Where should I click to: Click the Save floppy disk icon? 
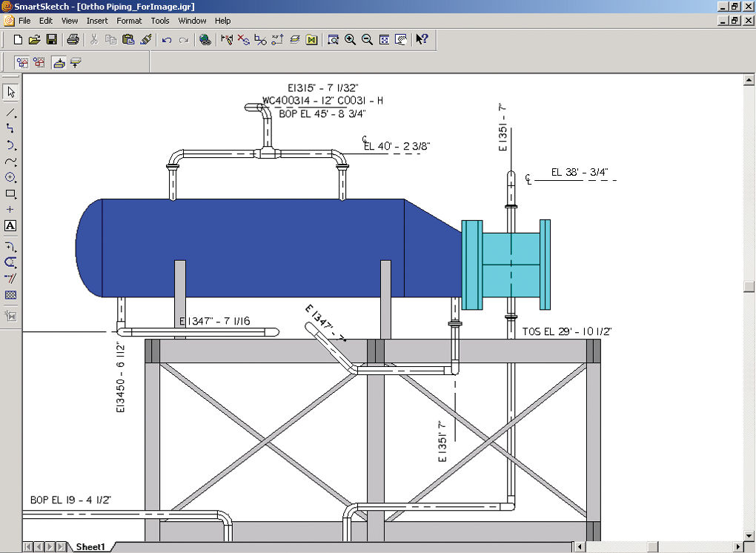point(52,39)
